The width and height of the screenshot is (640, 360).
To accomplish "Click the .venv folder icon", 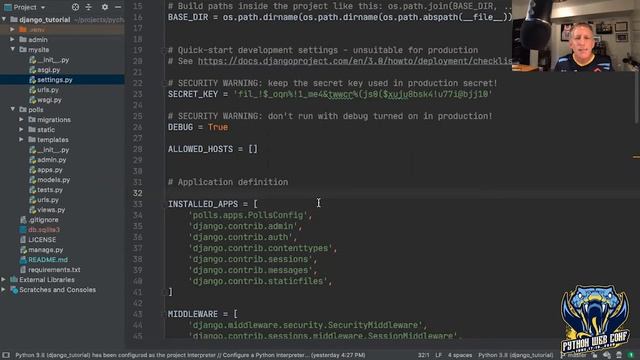I will click(23, 29).
